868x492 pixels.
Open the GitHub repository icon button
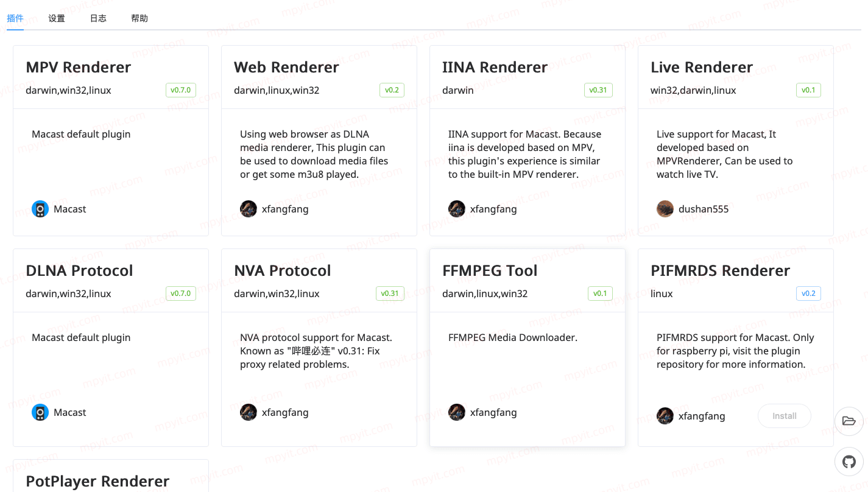click(x=849, y=462)
